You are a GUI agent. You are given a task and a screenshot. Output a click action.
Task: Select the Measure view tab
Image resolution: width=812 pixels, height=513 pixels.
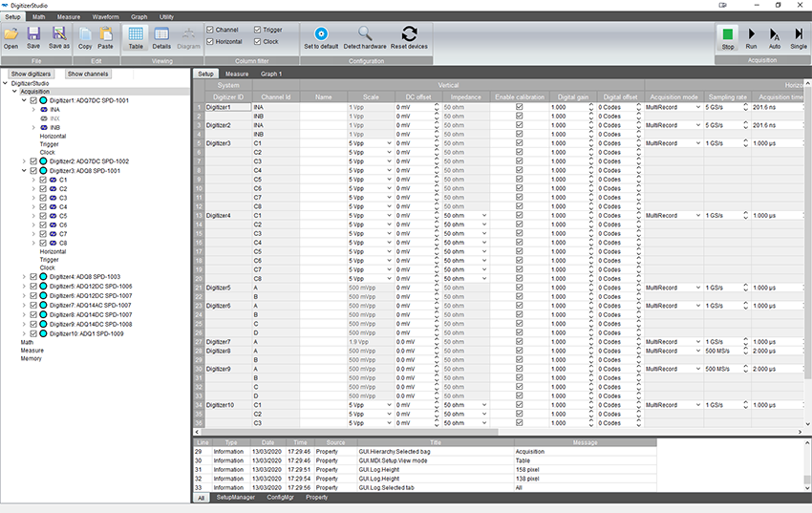click(x=237, y=74)
